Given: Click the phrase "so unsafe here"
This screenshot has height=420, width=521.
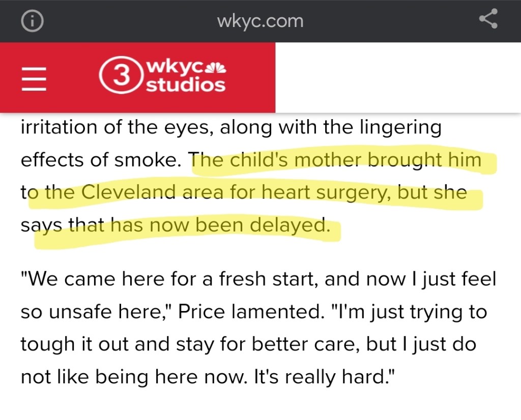Looking at the screenshot, I should 89,312.
